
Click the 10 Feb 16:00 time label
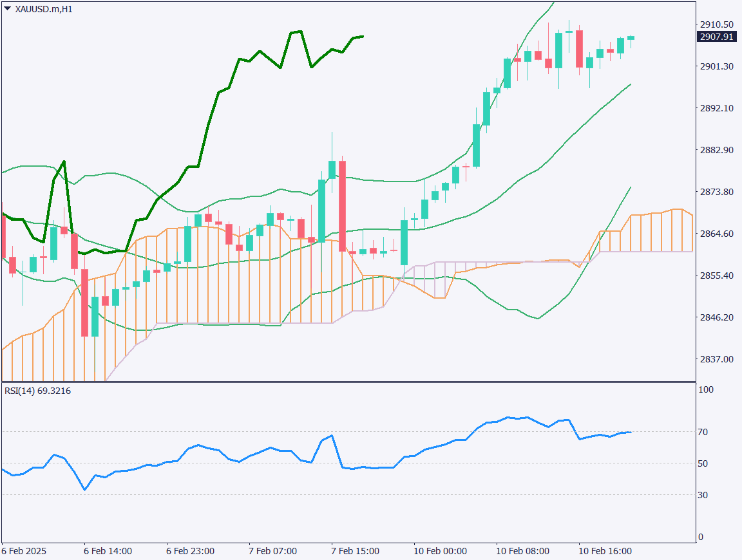pyautogui.click(x=604, y=552)
